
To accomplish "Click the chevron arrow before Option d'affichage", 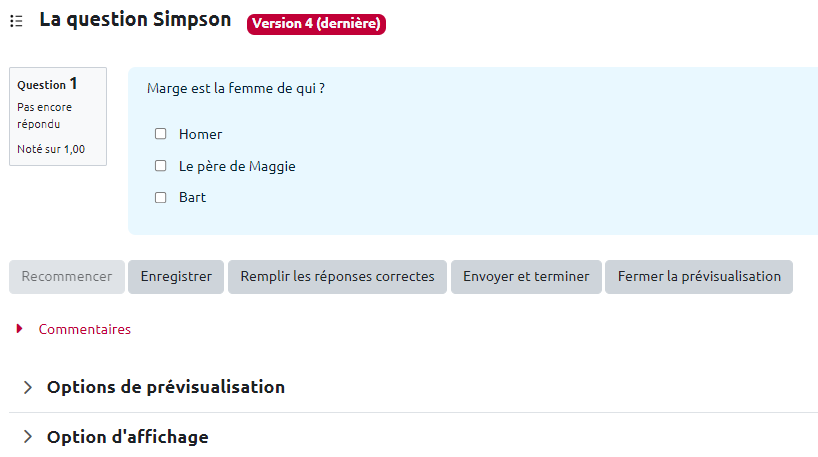I will coord(27,437).
